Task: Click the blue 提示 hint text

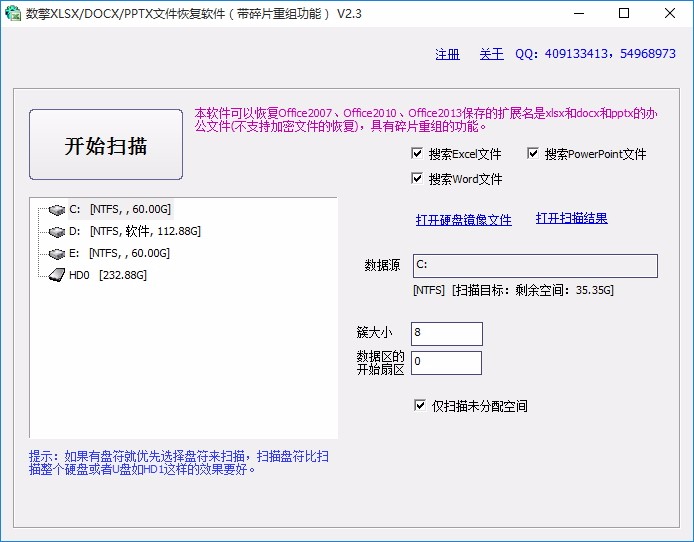Action: point(179,462)
